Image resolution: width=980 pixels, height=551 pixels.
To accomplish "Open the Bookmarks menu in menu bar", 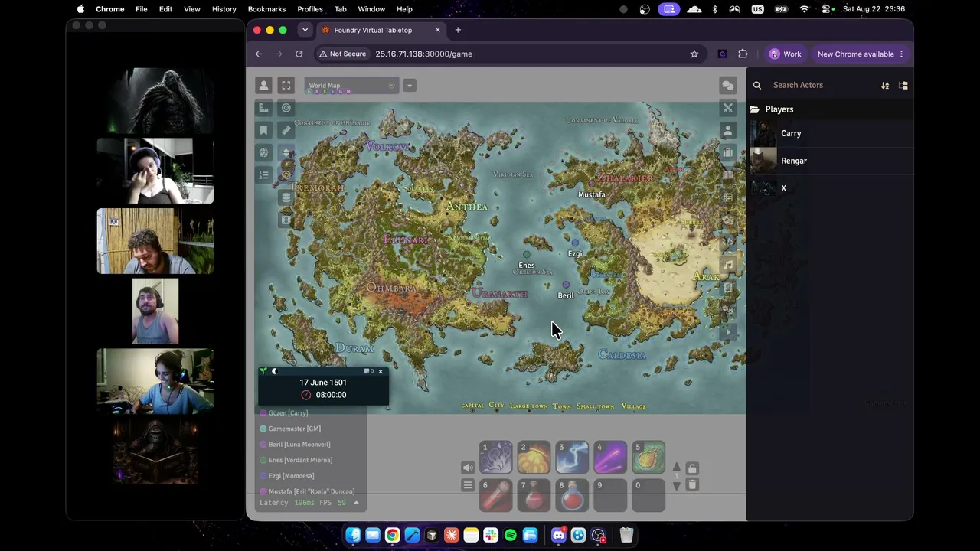I will tap(267, 9).
